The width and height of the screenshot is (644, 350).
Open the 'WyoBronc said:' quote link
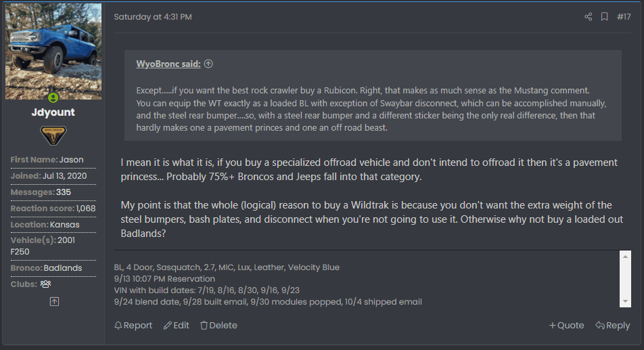(x=168, y=64)
